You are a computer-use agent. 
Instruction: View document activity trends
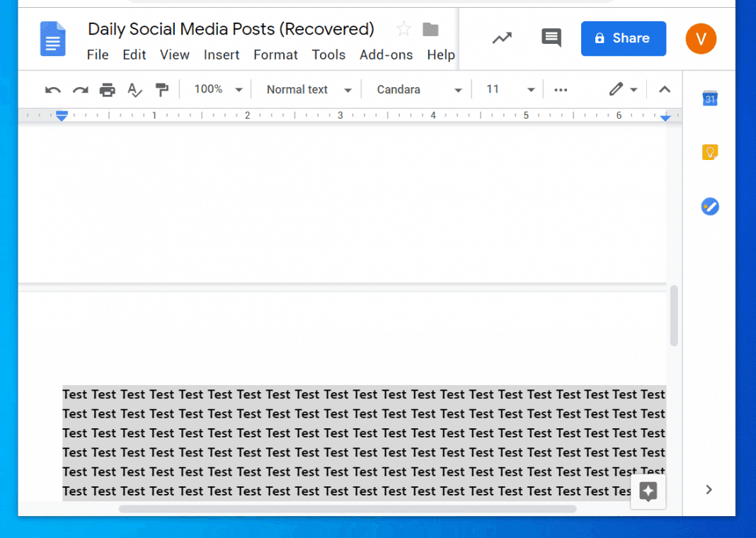point(501,38)
